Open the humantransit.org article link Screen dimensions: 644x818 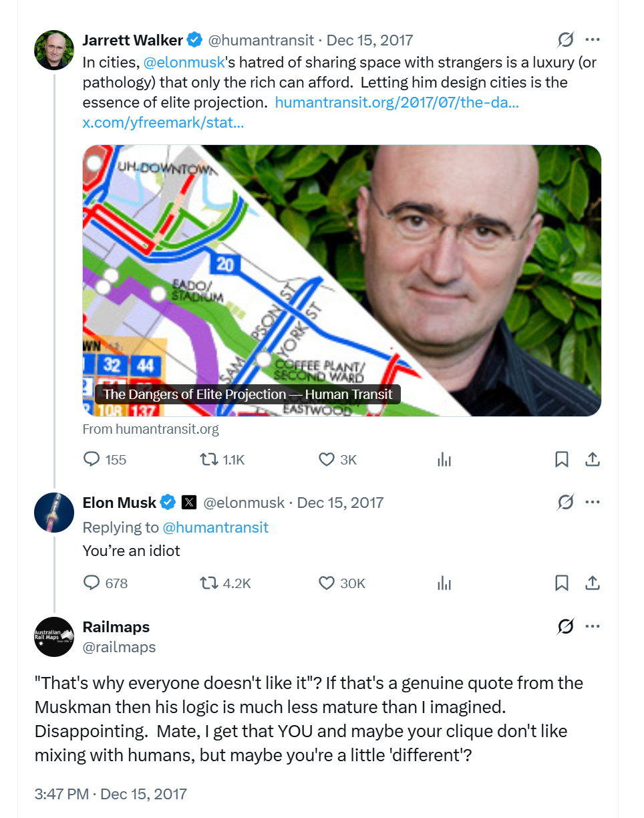[397, 103]
